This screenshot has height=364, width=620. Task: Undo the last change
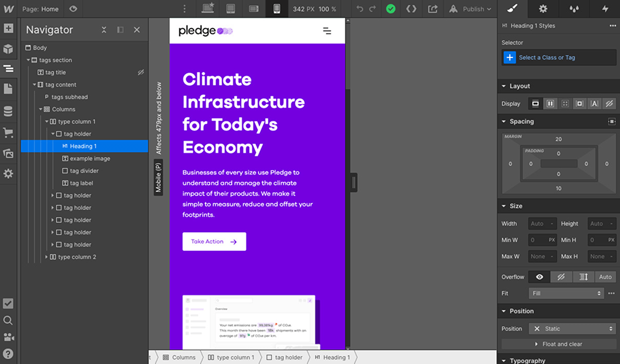click(x=359, y=9)
